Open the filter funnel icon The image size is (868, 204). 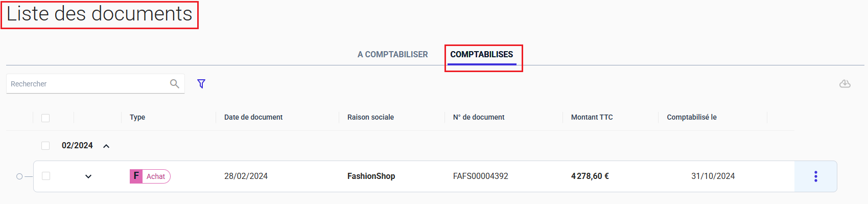point(201,83)
